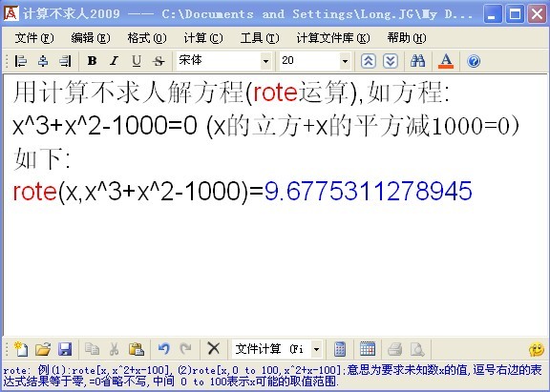This screenshot has width=550, height=392.
Task: Open the binoculars find tool
Action: click(417, 61)
